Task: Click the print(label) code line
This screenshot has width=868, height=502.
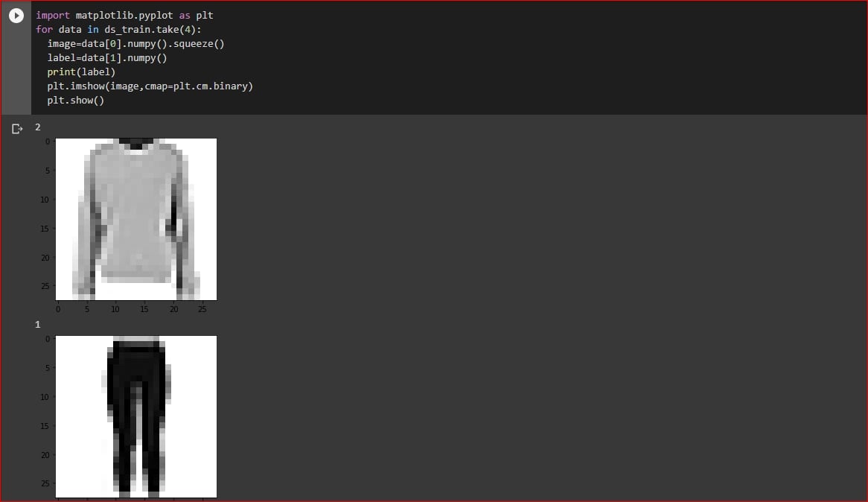Action: [x=81, y=72]
